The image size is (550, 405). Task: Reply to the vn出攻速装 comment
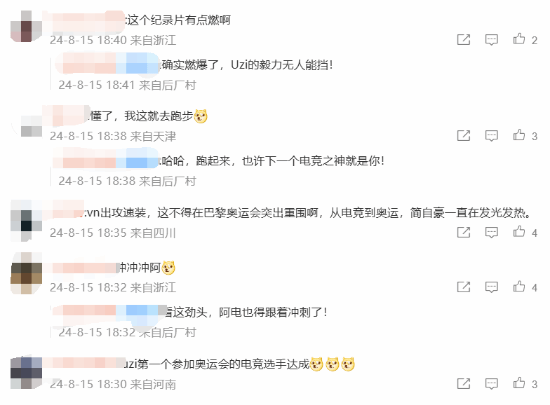(491, 232)
